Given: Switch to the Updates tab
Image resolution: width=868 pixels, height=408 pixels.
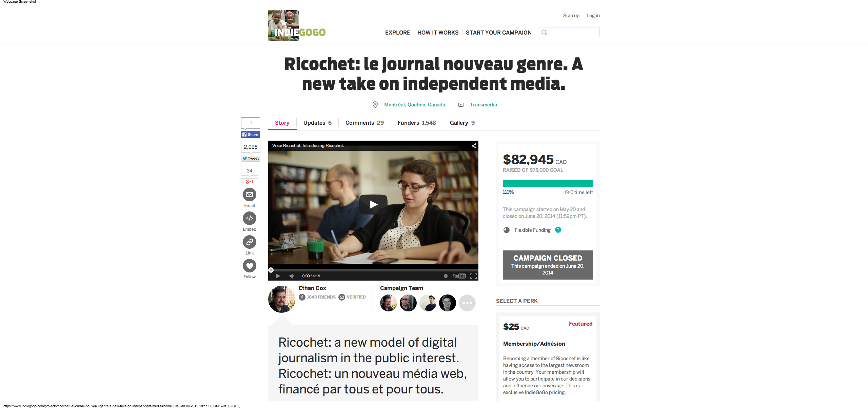Looking at the screenshot, I should click(x=317, y=123).
